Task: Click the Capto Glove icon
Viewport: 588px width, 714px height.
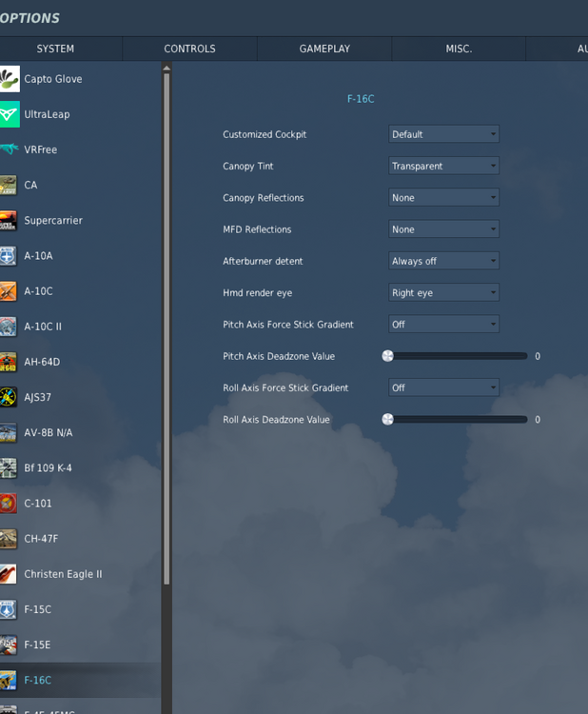Action: 10,79
